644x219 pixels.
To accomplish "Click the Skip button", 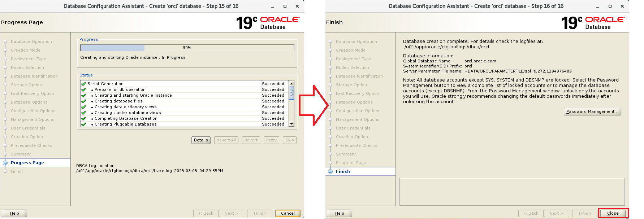I will 290,140.
